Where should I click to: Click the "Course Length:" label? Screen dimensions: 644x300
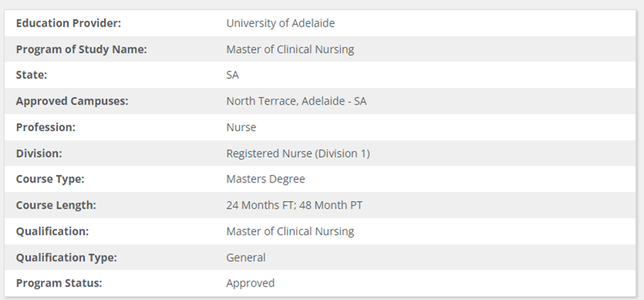56,205
